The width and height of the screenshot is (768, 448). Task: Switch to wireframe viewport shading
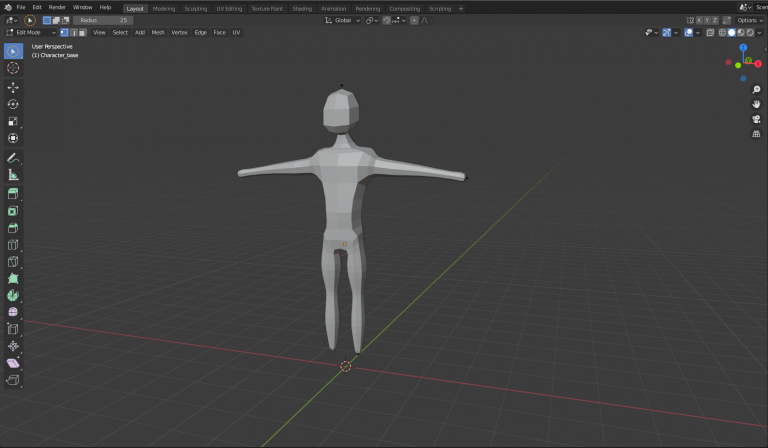[x=722, y=32]
